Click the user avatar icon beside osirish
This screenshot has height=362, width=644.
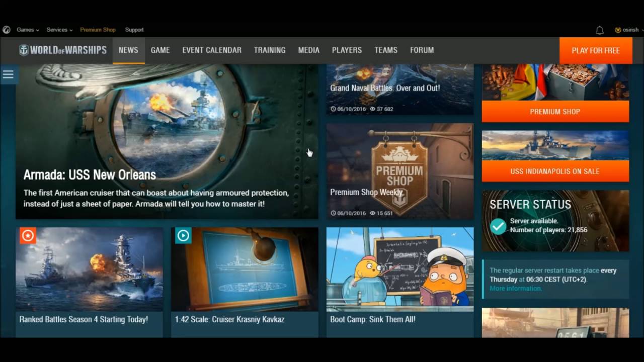(618, 30)
